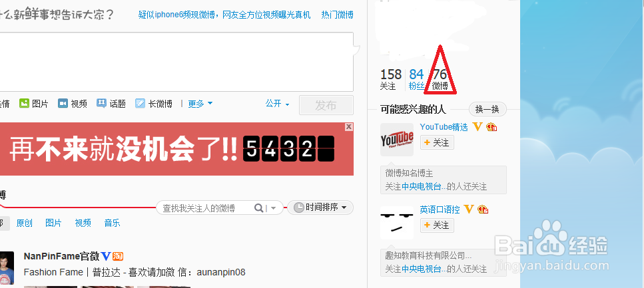Open YouTube精选 avatar thumbnail
This screenshot has width=644, height=288.
[397, 140]
